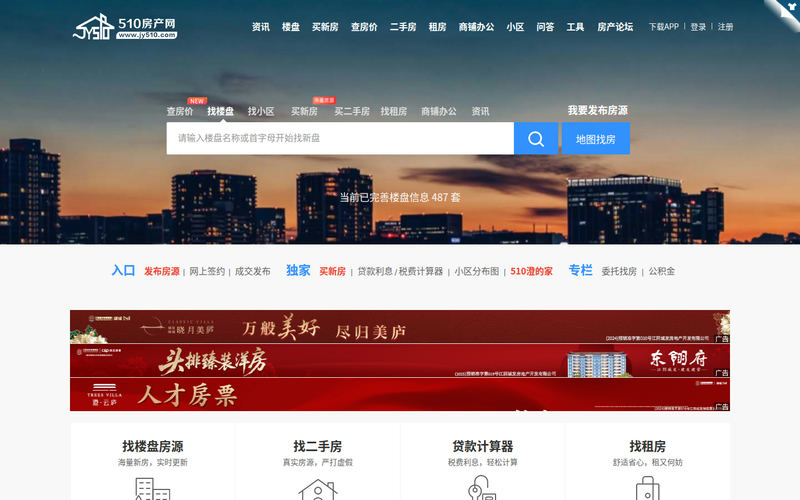This screenshot has width=800, height=500.
Task: Open the 找楼盘房源 card title
Action: (x=153, y=446)
